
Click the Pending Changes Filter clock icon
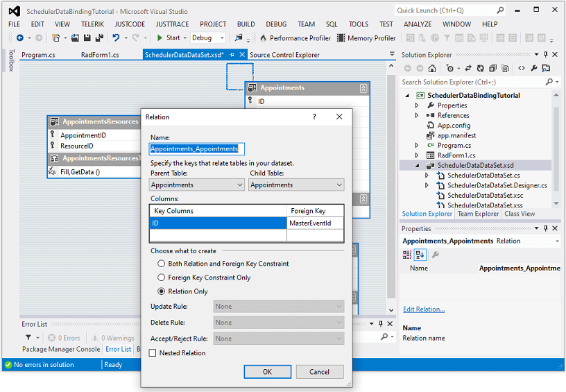(x=449, y=68)
